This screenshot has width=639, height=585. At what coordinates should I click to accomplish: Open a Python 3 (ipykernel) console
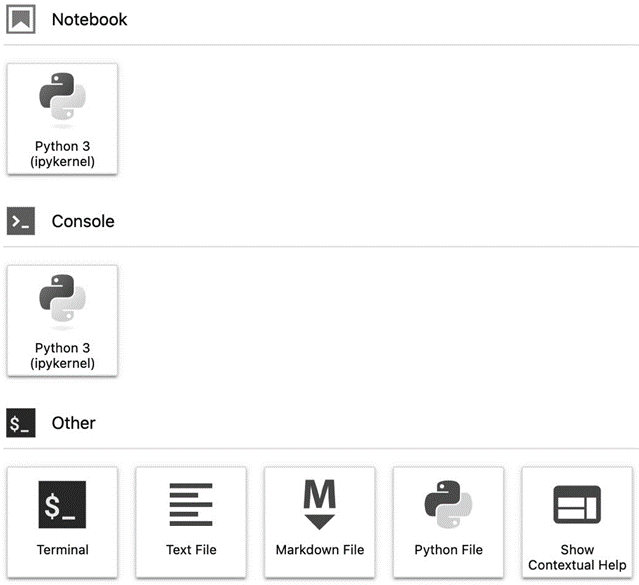click(x=62, y=320)
